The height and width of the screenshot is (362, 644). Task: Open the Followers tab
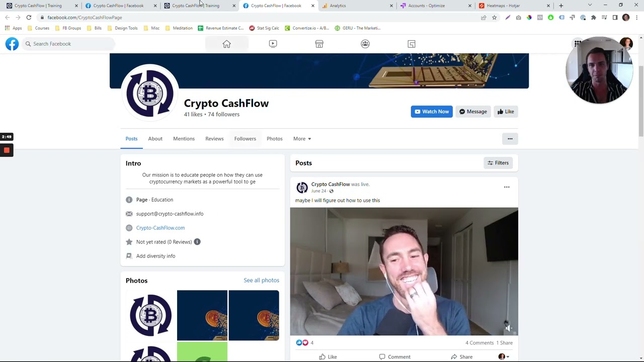tap(245, 139)
